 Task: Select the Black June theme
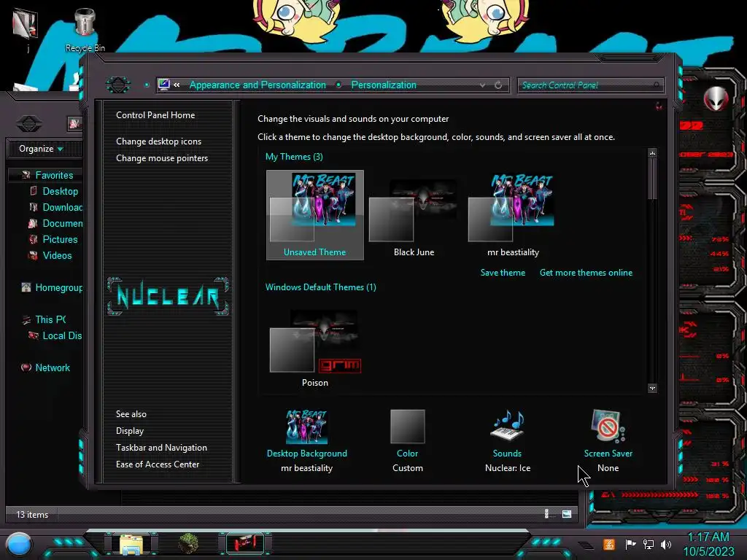click(414, 215)
